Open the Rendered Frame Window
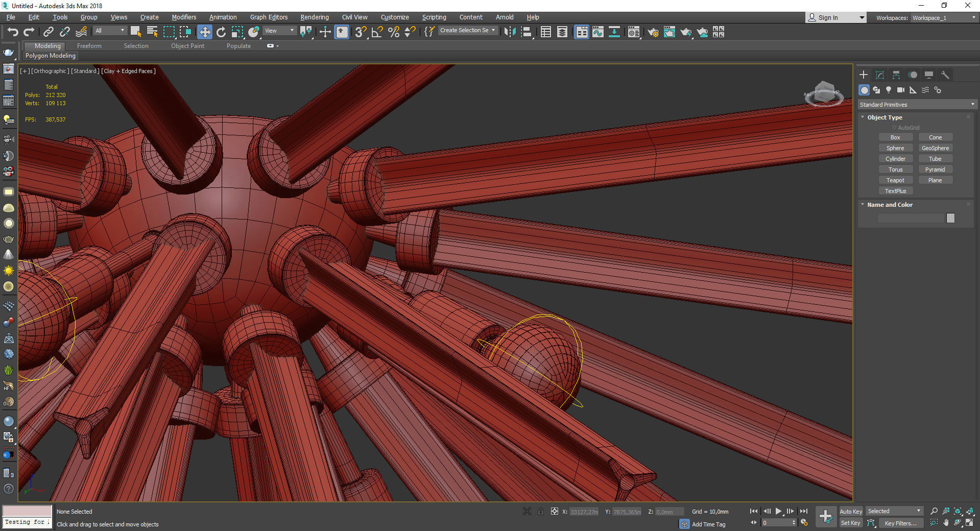 coord(670,32)
